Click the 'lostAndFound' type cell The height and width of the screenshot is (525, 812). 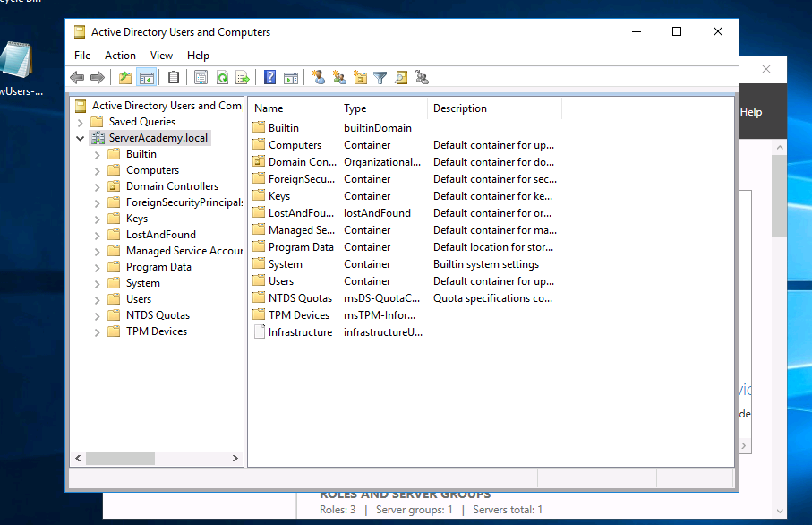[377, 213]
